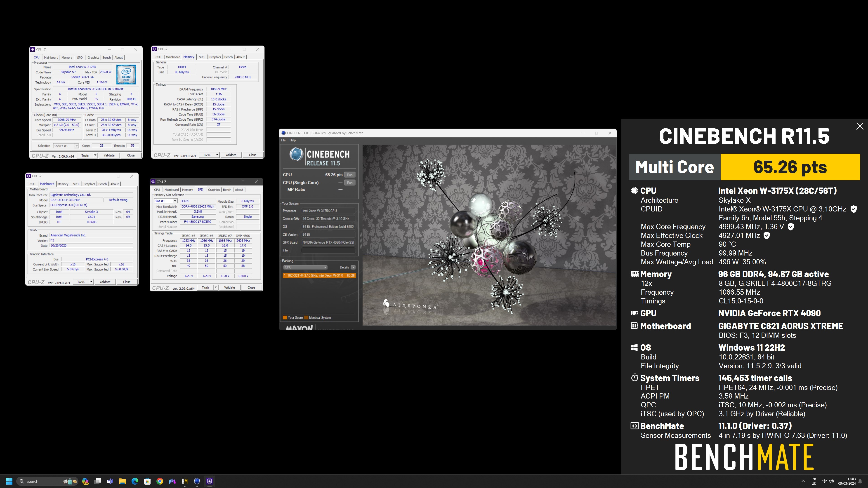Expand Tools arrow in CPU-Z SPD window
Screen dimensions: 868x488
[216, 288]
